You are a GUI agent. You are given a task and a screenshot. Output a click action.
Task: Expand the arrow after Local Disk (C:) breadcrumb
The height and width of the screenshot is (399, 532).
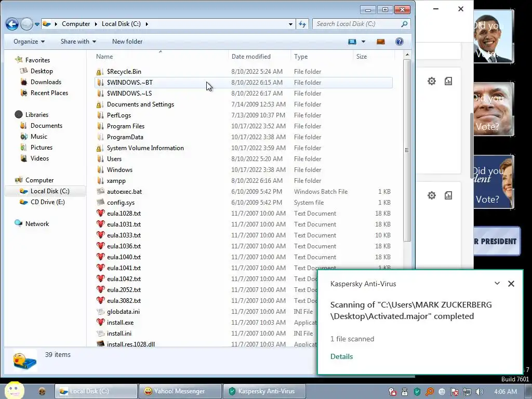pyautogui.click(x=147, y=24)
